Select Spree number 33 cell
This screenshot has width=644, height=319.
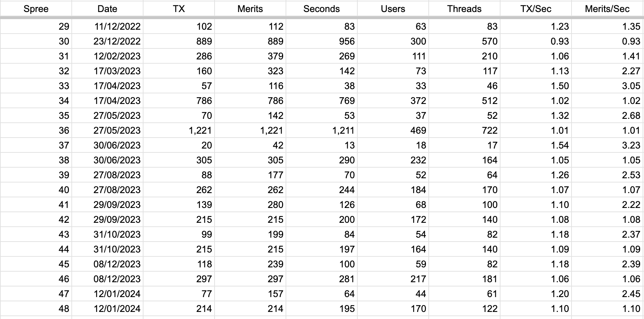36,86
